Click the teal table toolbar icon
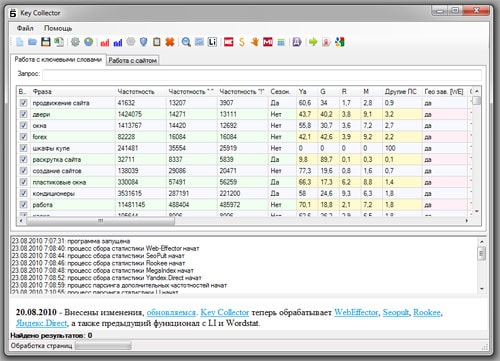Image resolution: width=500 pixels, height=361 pixels. click(281, 42)
